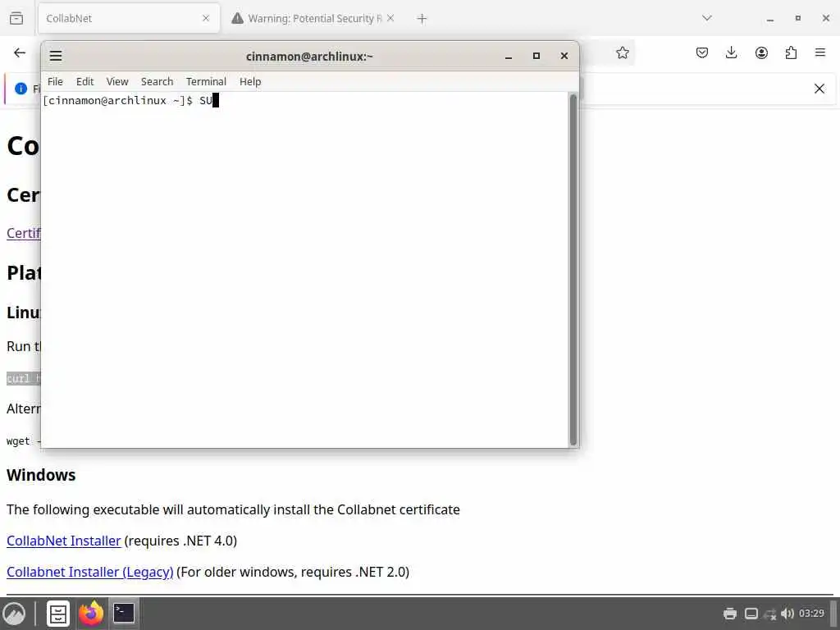
Task: Open Firefox application menu
Action: [x=820, y=52]
